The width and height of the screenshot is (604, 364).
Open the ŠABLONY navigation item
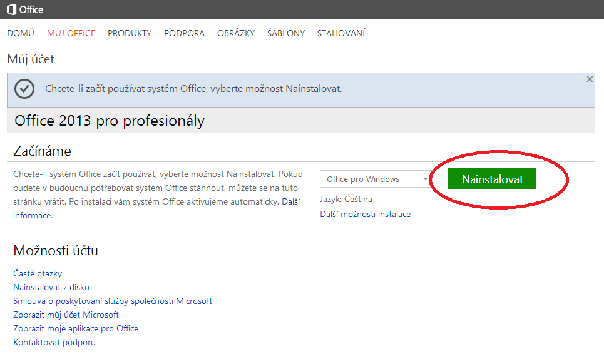click(286, 34)
